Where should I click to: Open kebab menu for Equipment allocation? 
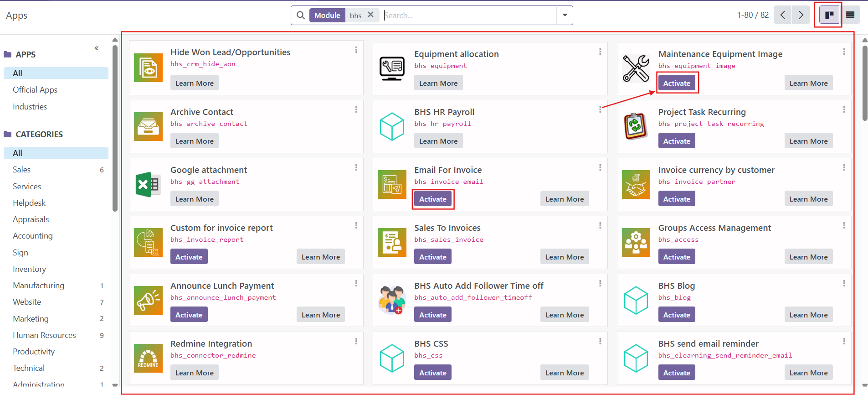point(600,52)
